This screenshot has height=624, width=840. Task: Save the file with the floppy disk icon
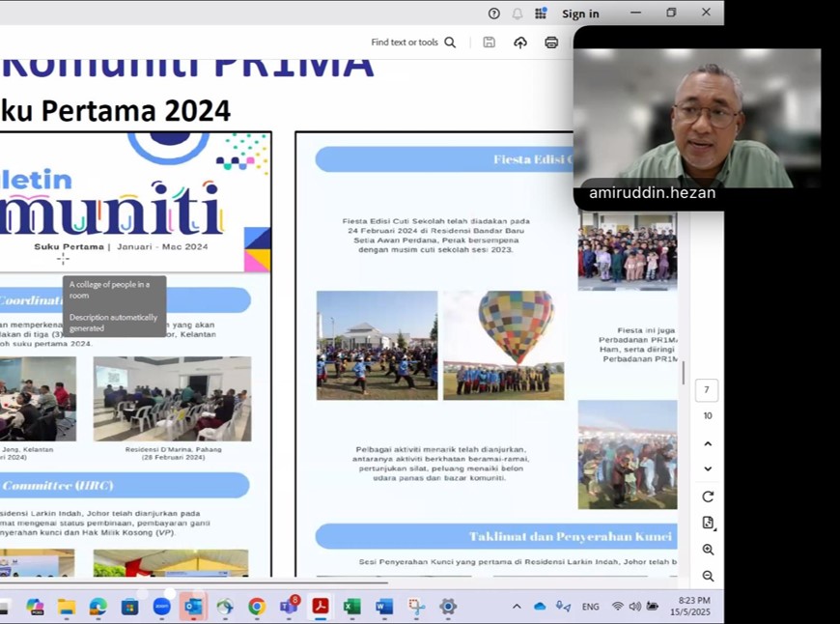coord(489,43)
